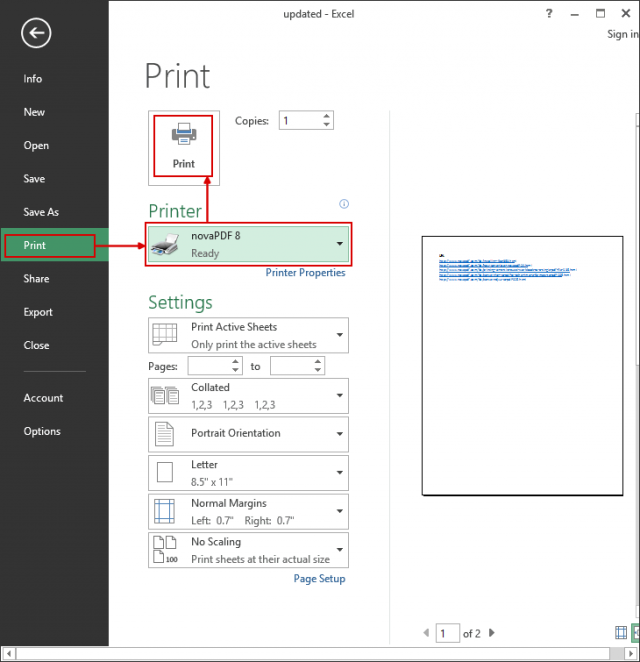The image size is (640, 662).
Task: Increase the number of copies
Action: (x=327, y=116)
